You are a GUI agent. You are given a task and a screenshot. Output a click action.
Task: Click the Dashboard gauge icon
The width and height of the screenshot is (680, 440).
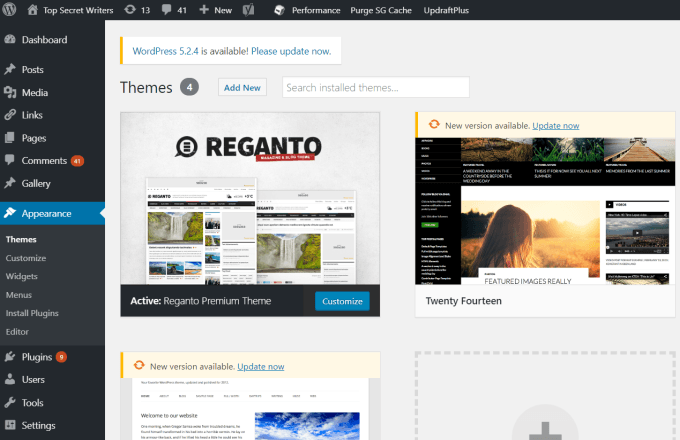[10, 39]
